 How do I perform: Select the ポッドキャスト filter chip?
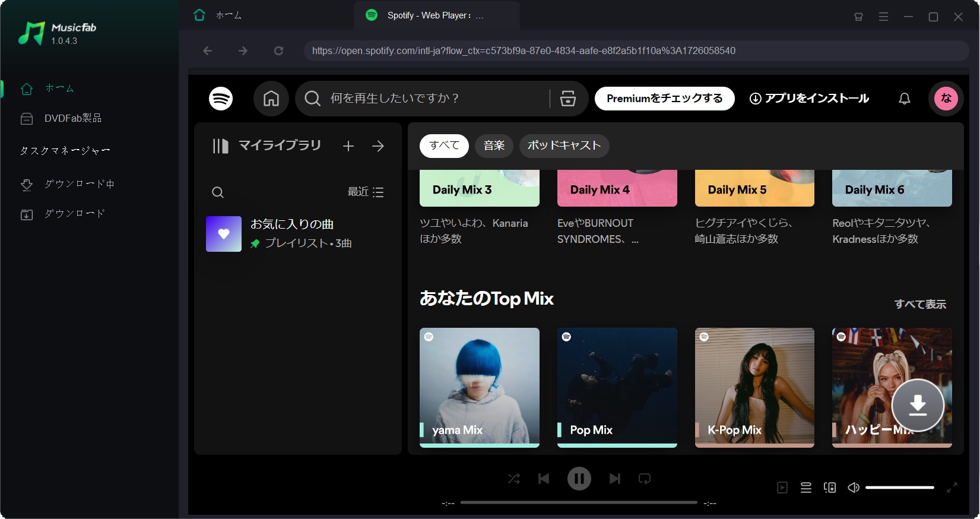pos(564,146)
